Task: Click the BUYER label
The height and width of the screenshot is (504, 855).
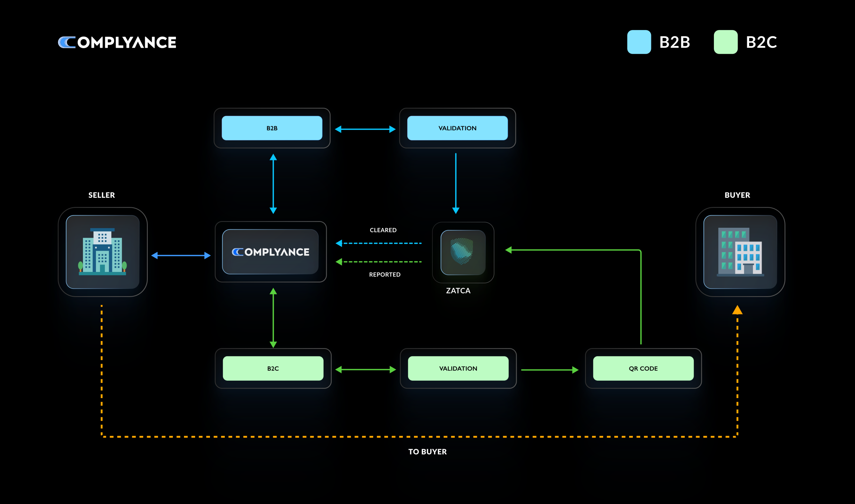Action: pos(737,195)
